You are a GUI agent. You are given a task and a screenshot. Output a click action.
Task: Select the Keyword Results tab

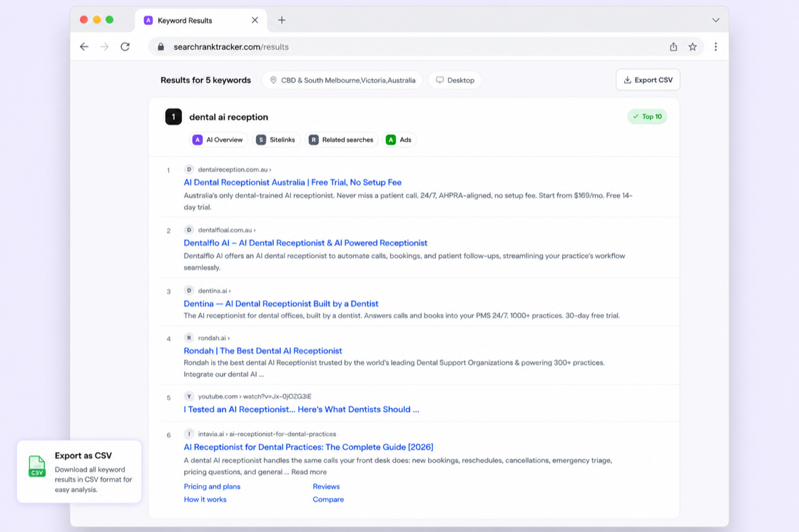pos(200,21)
